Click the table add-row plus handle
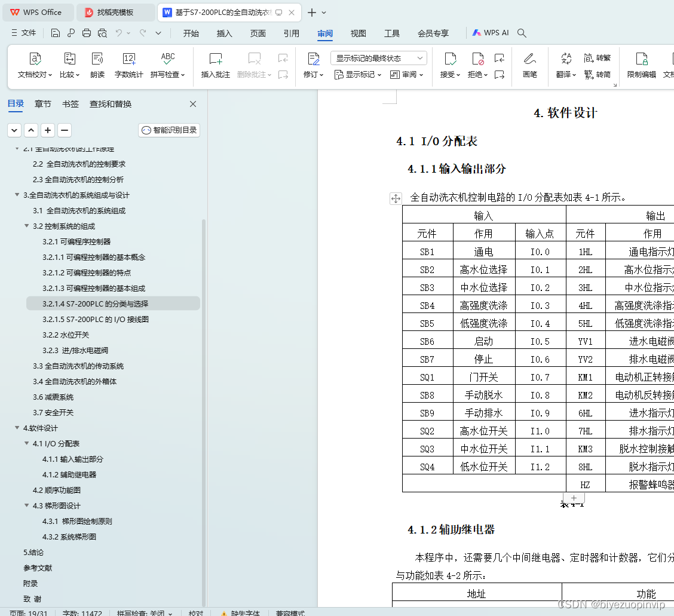This screenshot has width=674, height=616. (x=574, y=498)
